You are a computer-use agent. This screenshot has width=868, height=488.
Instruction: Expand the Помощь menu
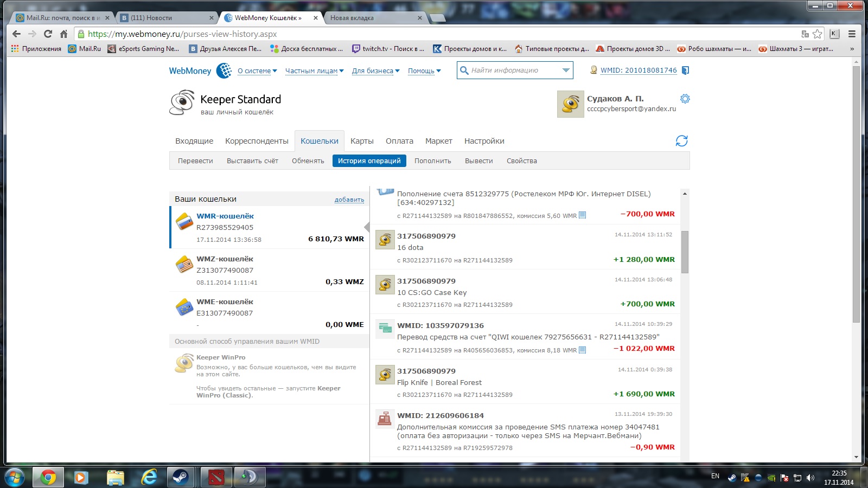pyautogui.click(x=424, y=70)
